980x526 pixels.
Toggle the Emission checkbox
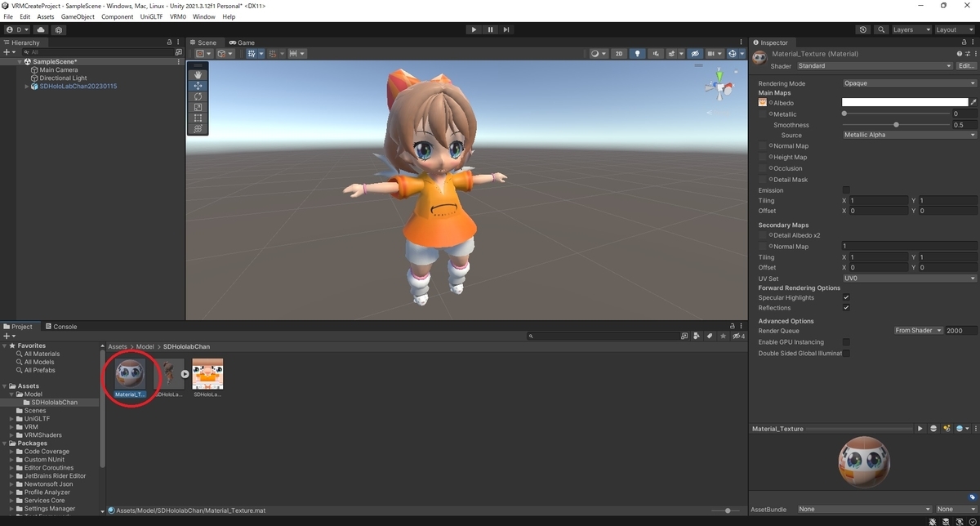point(846,190)
